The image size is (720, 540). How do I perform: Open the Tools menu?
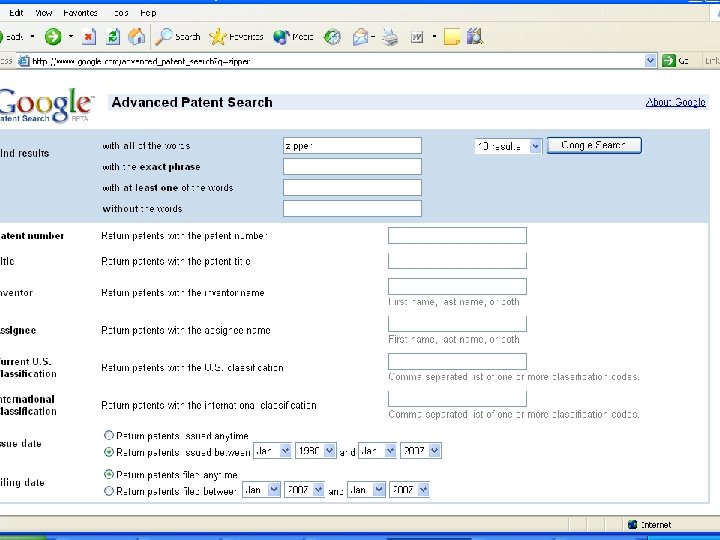(121, 13)
